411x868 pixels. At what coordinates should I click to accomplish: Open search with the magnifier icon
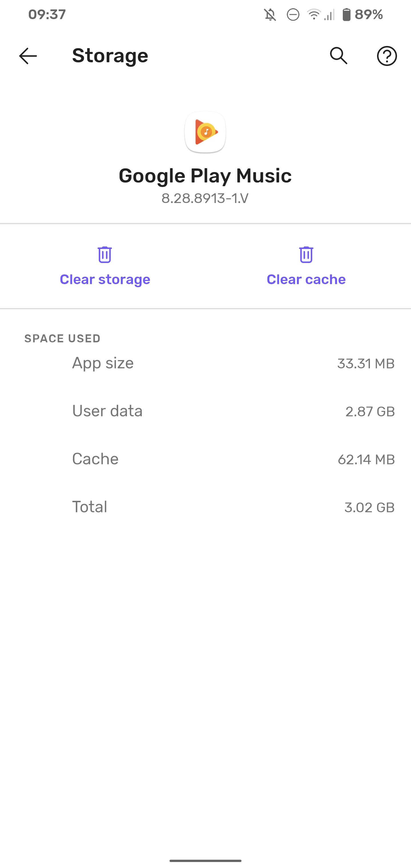pyautogui.click(x=338, y=56)
